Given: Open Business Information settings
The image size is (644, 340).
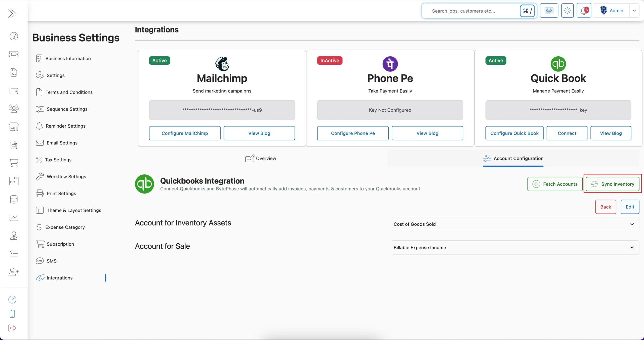Looking at the screenshot, I should (x=63, y=58).
